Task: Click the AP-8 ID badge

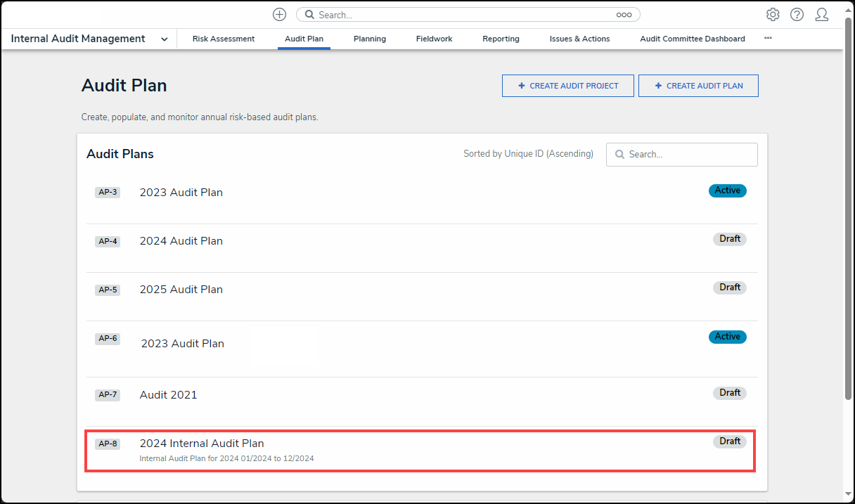Action: (108, 444)
